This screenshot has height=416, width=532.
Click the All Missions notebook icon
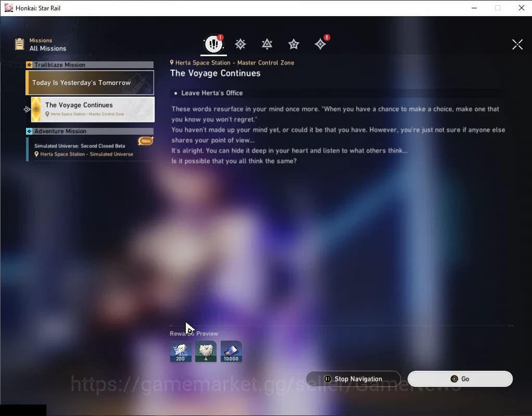(19, 44)
